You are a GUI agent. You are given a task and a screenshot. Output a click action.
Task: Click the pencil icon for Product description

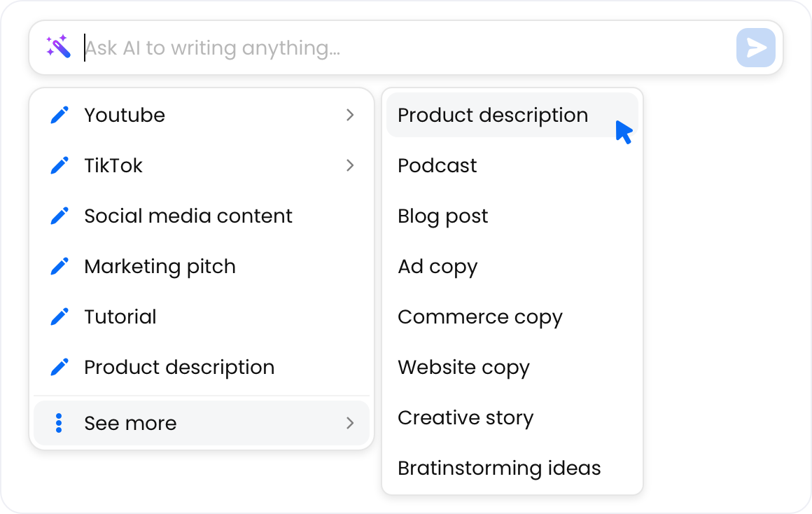[x=59, y=367]
